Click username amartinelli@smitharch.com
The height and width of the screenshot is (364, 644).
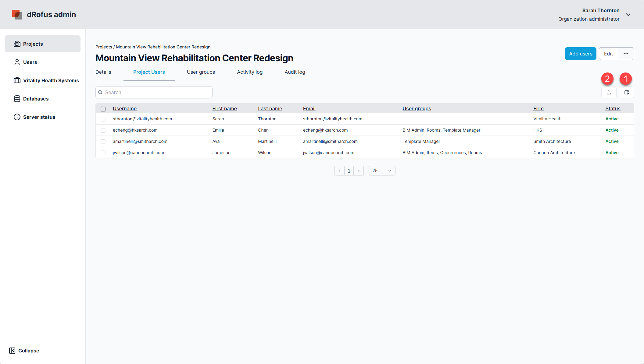(x=140, y=141)
